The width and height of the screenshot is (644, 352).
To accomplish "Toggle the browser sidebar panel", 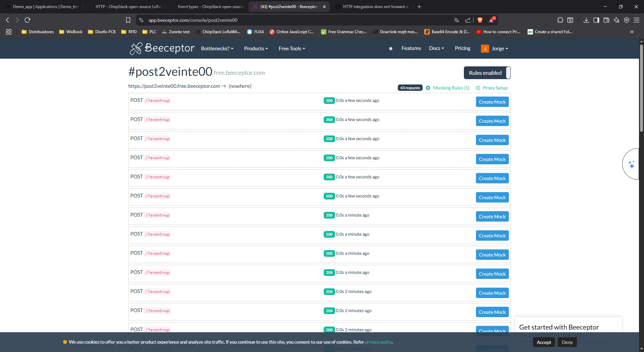I will click(x=596, y=20).
